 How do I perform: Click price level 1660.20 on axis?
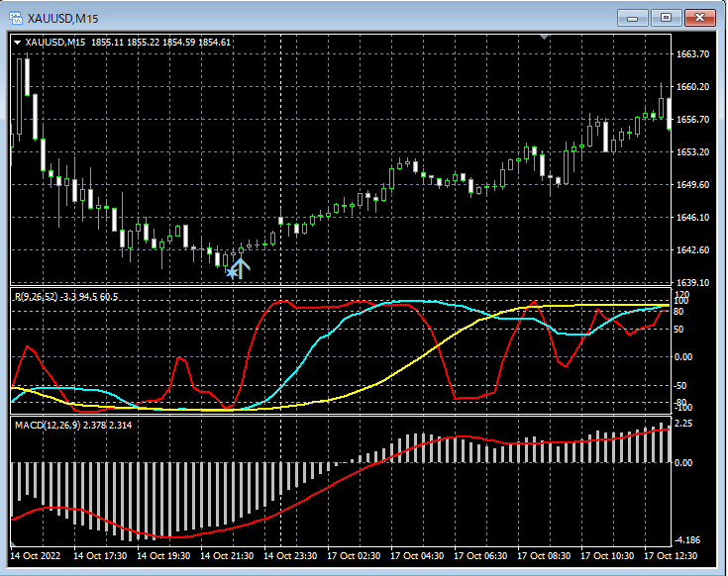692,87
